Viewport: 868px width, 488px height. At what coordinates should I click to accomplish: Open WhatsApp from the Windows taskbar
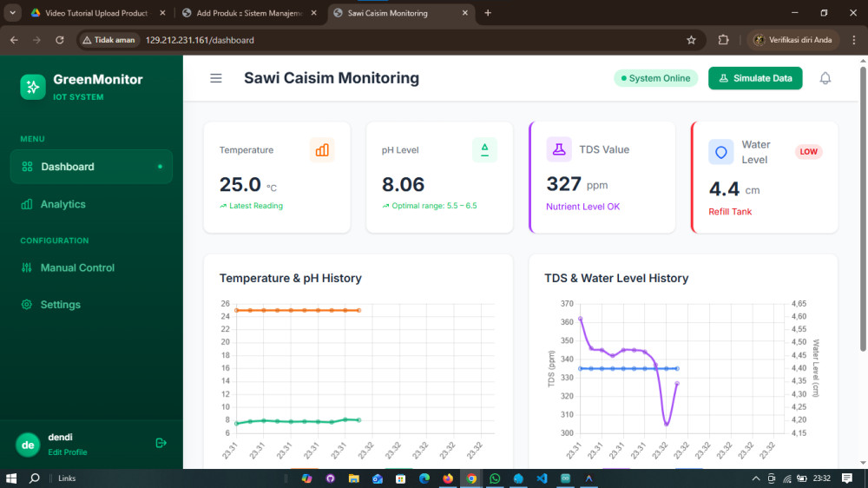click(x=495, y=478)
